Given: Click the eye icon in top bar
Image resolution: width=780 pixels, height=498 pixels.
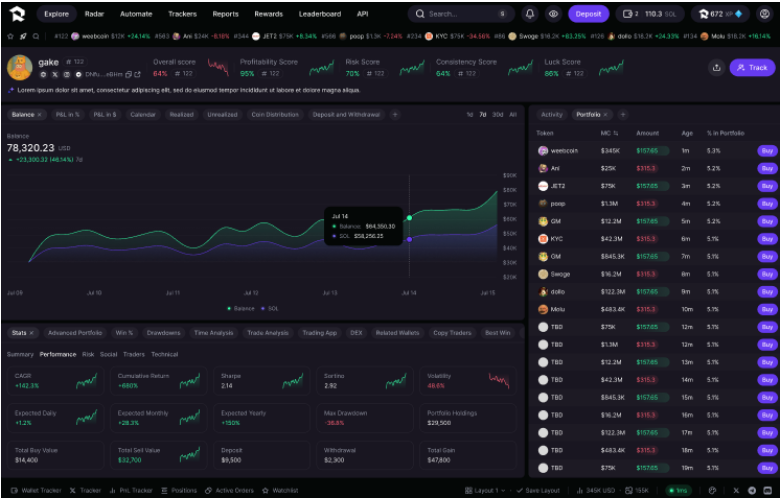Looking at the screenshot, I should [x=553, y=14].
